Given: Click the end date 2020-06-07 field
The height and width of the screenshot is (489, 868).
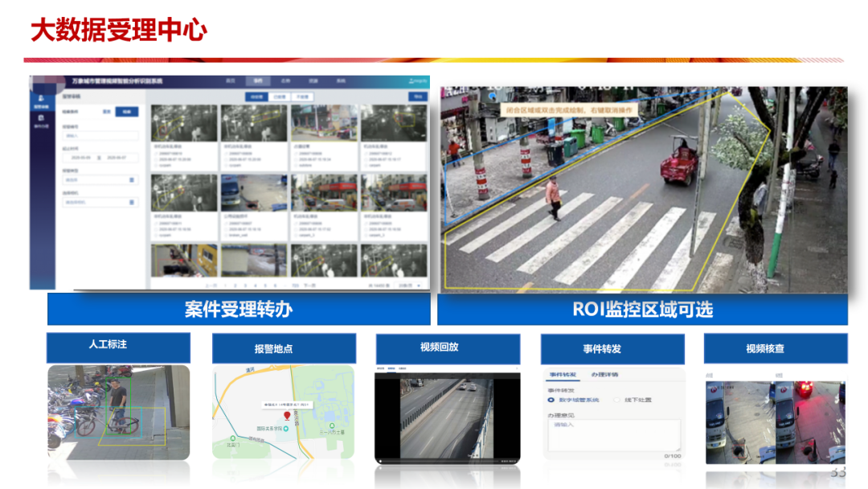Looking at the screenshot, I should 117,158.
